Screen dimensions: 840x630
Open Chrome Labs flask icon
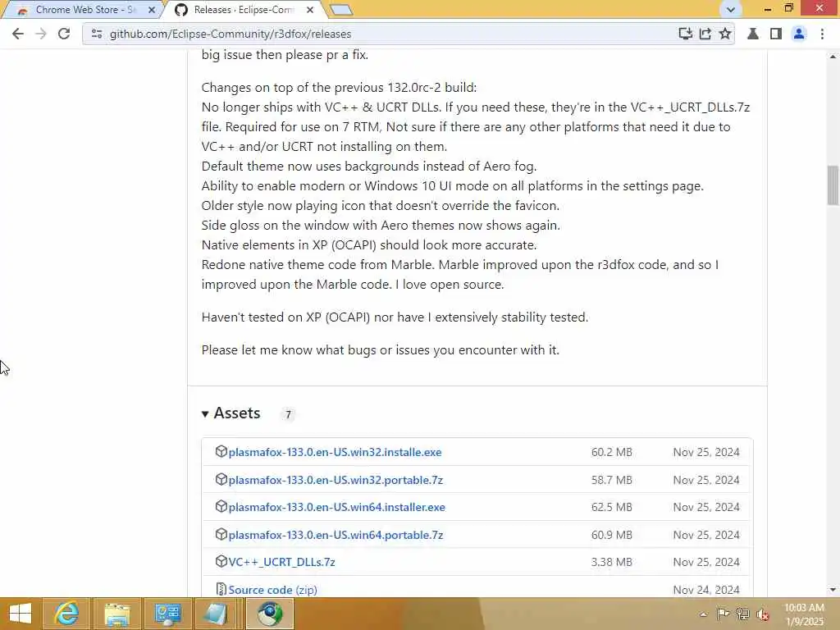point(753,34)
